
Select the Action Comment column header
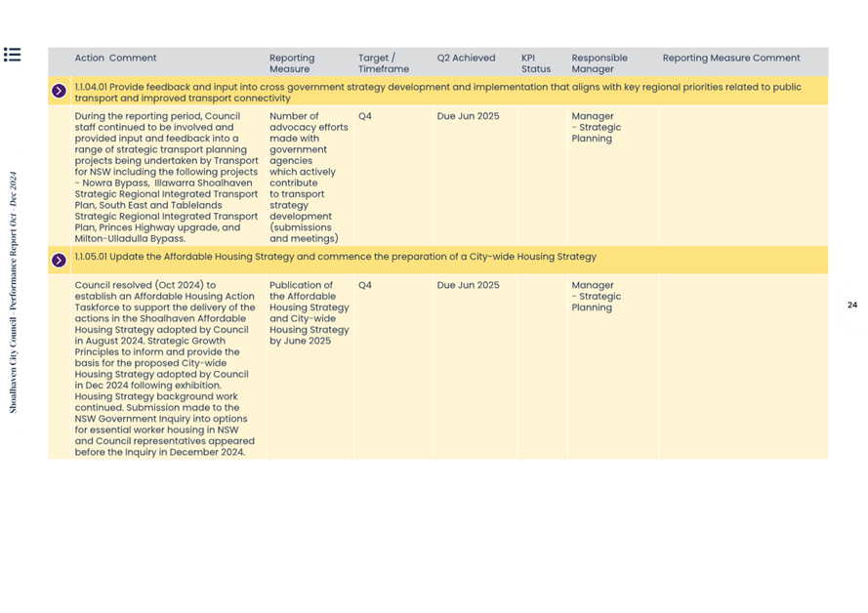(x=115, y=58)
